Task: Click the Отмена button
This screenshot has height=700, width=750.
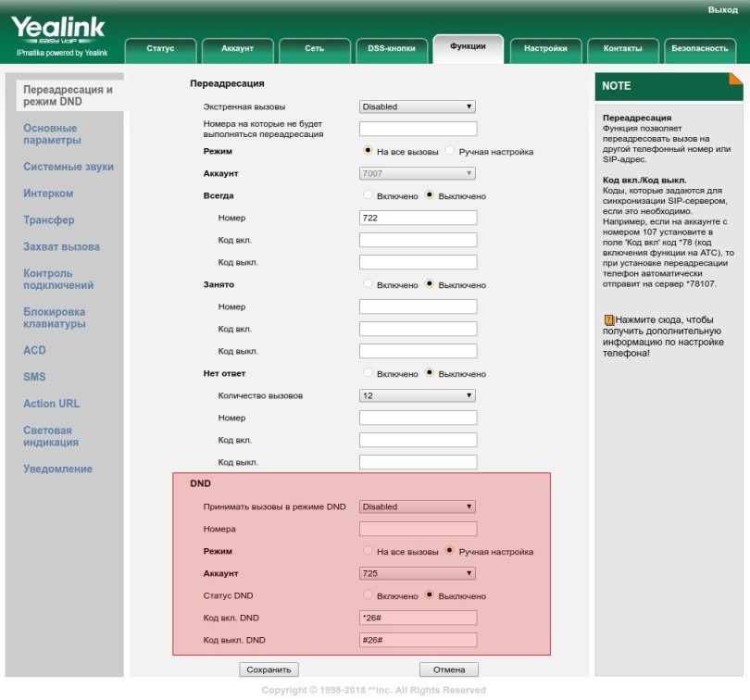Action: pos(449,669)
